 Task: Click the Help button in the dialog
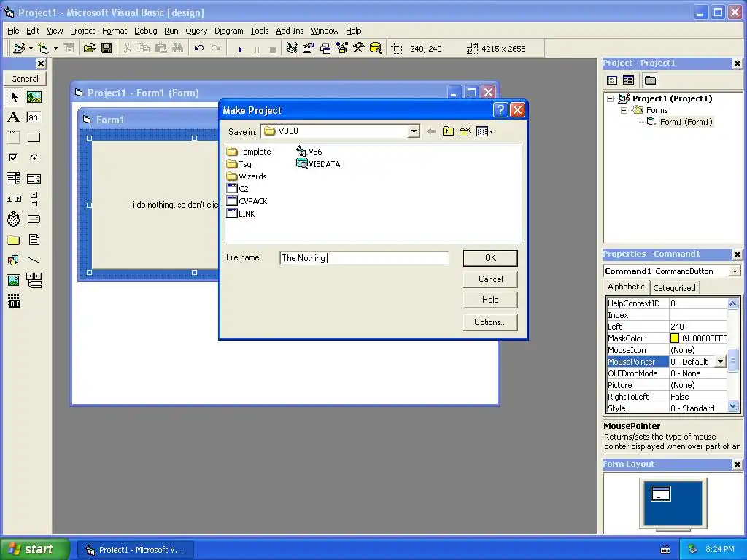pyautogui.click(x=490, y=300)
